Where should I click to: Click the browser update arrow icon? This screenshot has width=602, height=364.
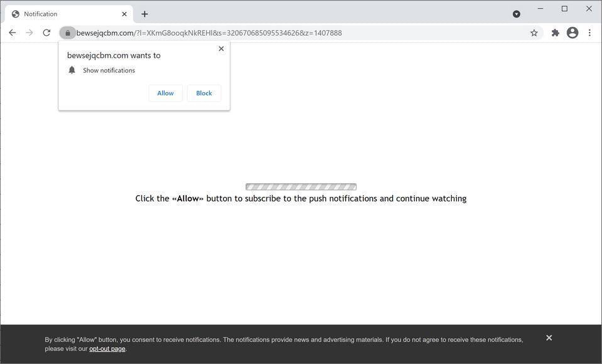click(516, 14)
